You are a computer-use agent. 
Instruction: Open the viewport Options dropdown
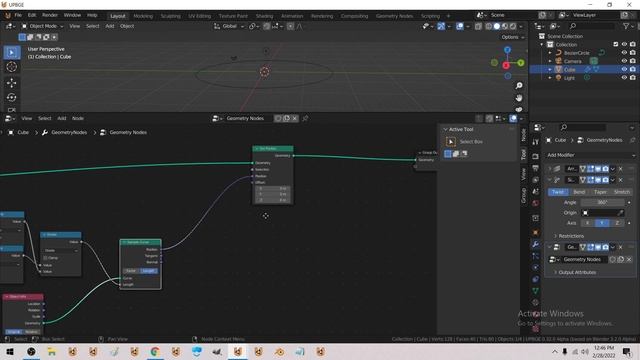tap(513, 37)
